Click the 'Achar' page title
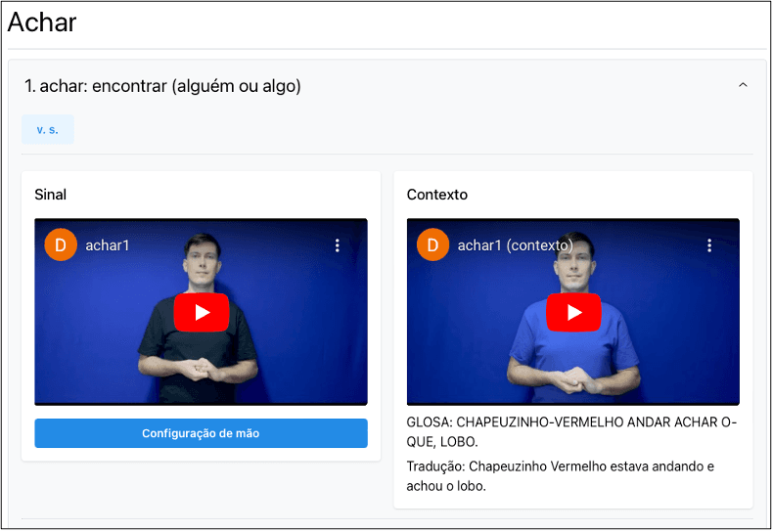Image resolution: width=773 pixels, height=532 pixels. pyautogui.click(x=42, y=22)
